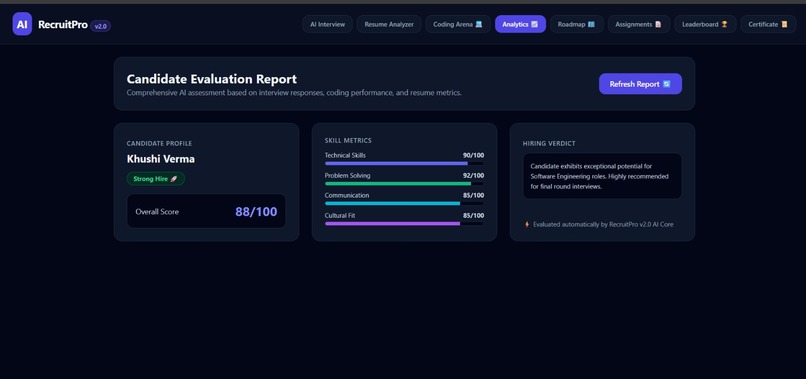View the Leaderboard tab
Viewport: 806px width, 379px height.
(705, 24)
